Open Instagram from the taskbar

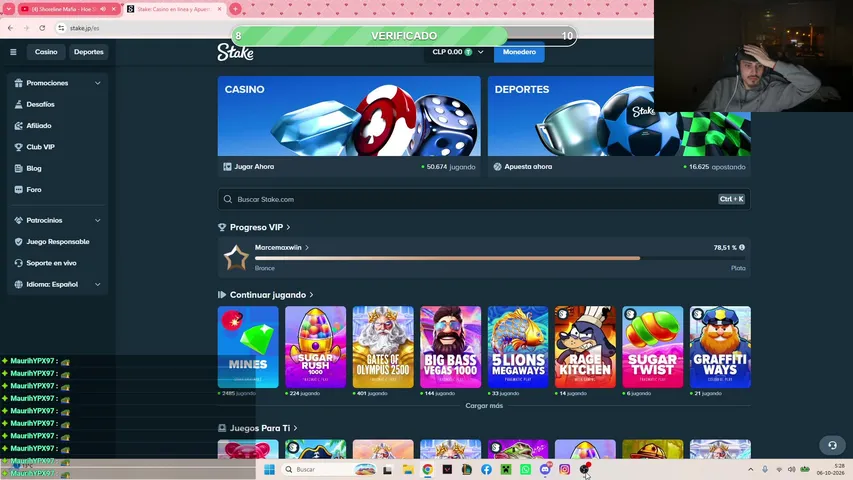coord(565,469)
